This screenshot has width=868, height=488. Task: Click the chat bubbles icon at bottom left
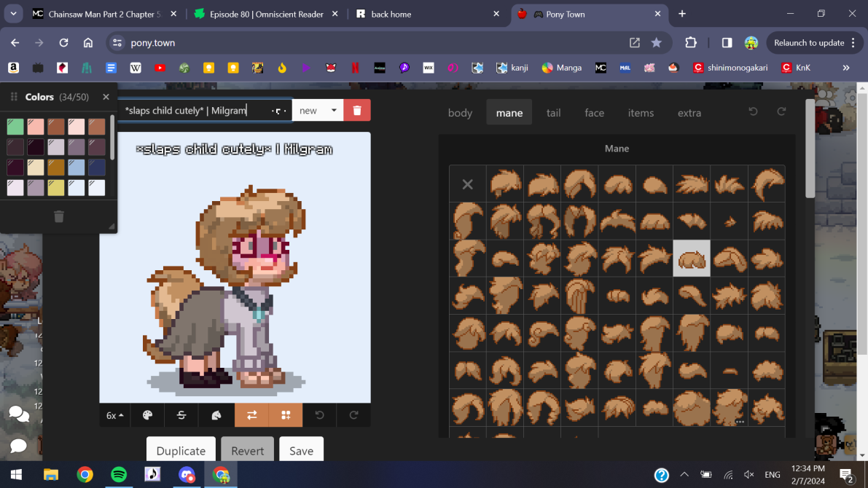pyautogui.click(x=19, y=414)
